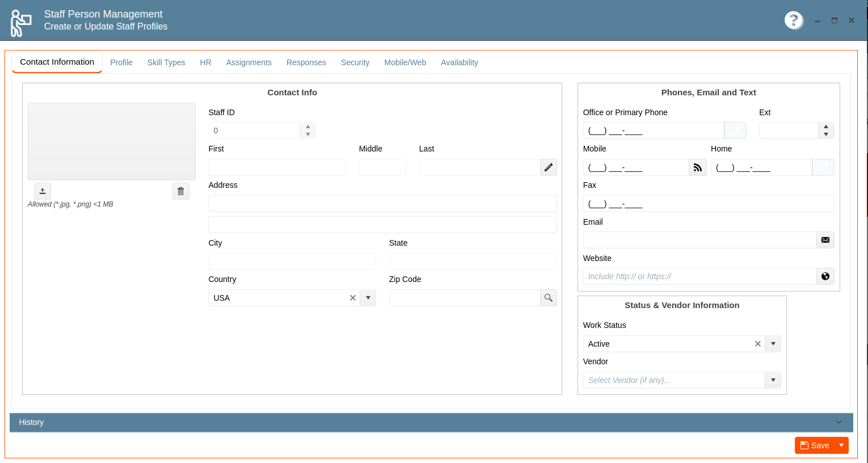Expand the History panel
The height and width of the screenshot is (463, 868).
(x=838, y=422)
